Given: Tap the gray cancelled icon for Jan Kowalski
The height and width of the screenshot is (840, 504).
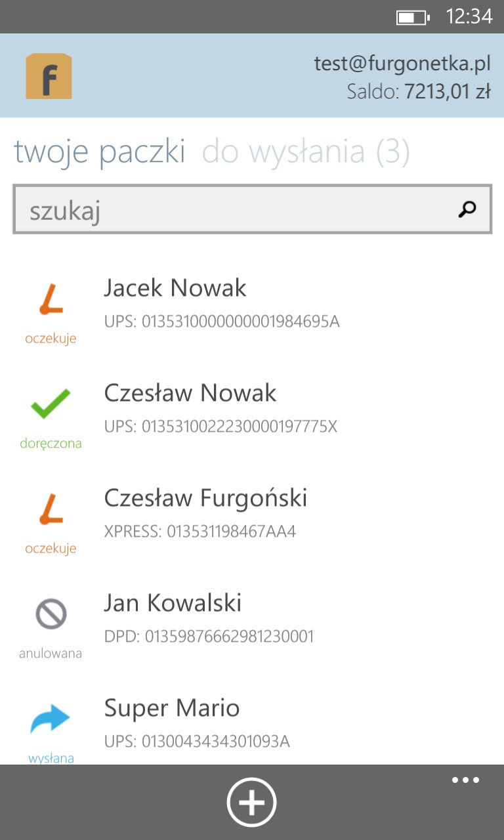Looking at the screenshot, I should pos(51,615).
